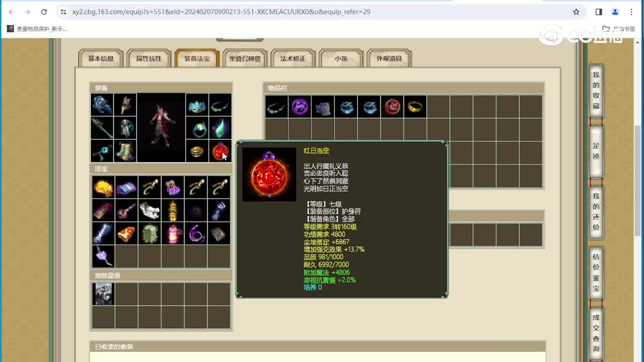Click the 附加魔法 +4806 tooltip line
Viewport: 644px width, 362px height.
coord(327,273)
